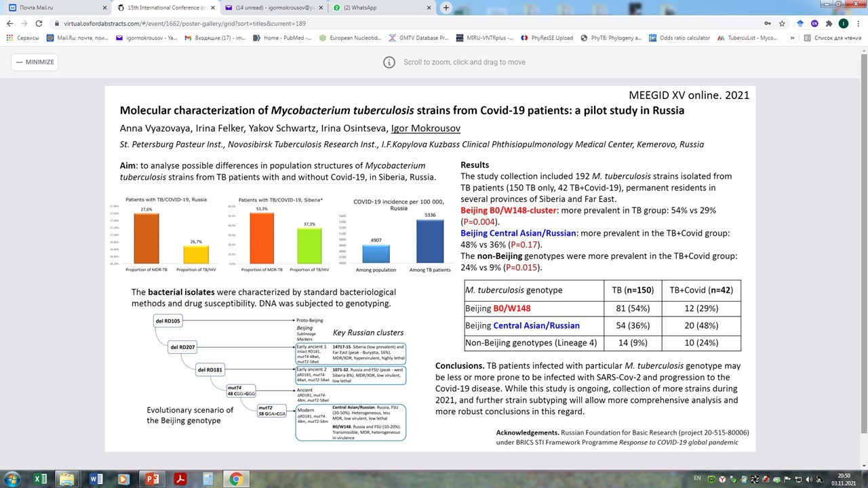Click the TB+Covid (n=42) column header
This screenshot has height=488, width=868.
(701, 290)
